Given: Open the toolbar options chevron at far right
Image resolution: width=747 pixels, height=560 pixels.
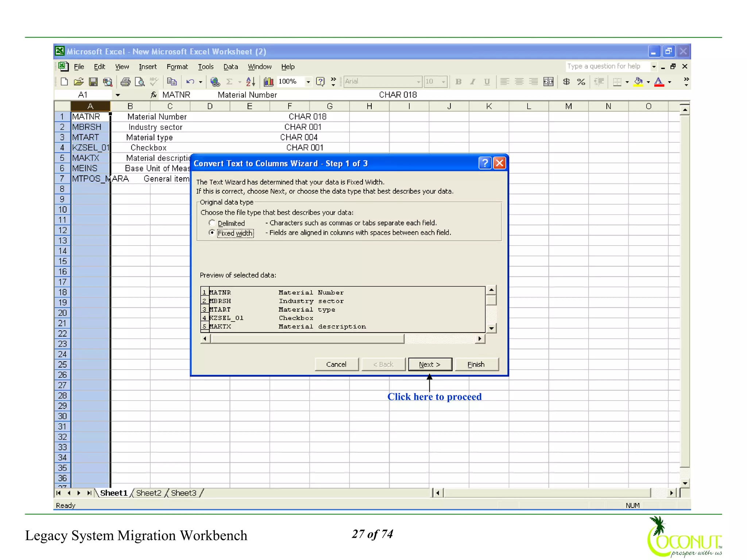Looking at the screenshot, I should click(x=686, y=82).
